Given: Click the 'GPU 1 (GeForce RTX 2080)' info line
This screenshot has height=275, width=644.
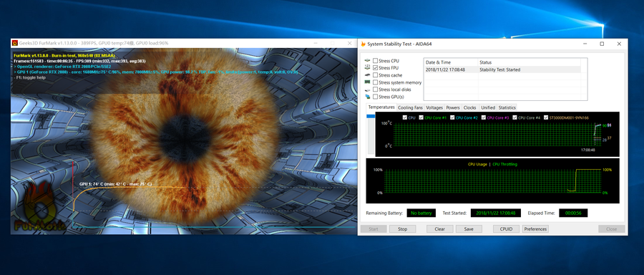Looking at the screenshot, I should (x=156, y=72).
